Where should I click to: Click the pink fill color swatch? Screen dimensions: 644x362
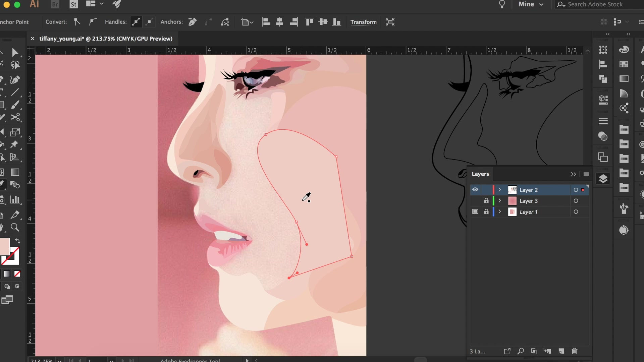[5, 246]
